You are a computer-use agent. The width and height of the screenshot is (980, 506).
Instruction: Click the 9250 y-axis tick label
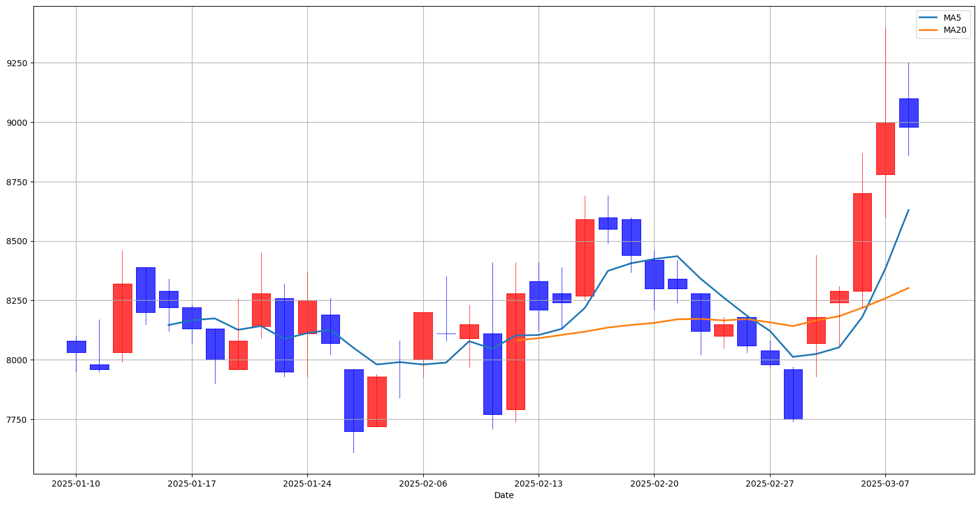tap(17, 63)
